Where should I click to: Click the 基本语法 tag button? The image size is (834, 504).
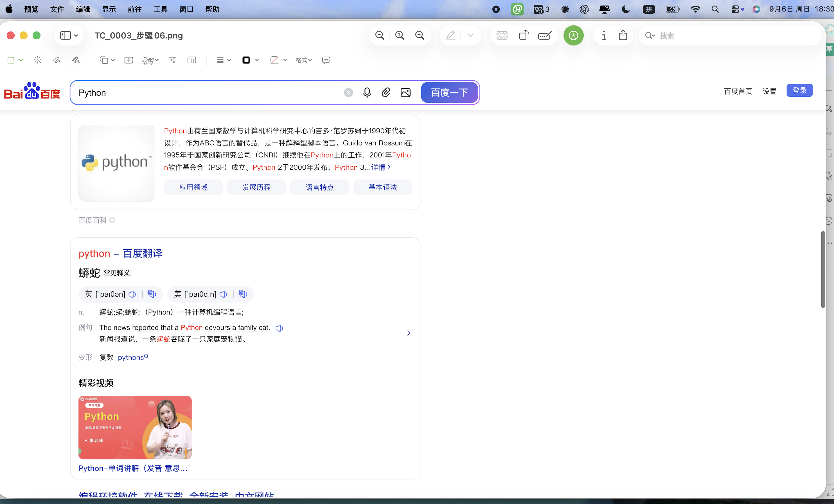(382, 187)
